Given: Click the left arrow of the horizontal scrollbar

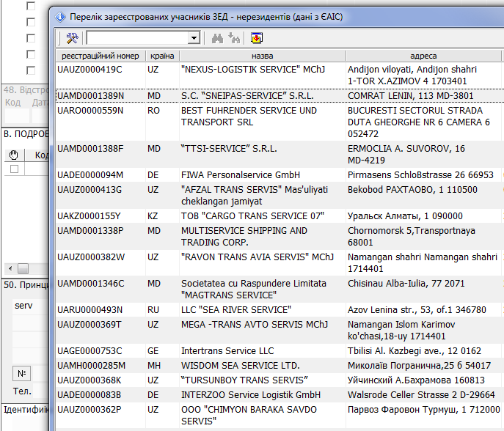Looking at the screenshot, I should click(10, 268).
